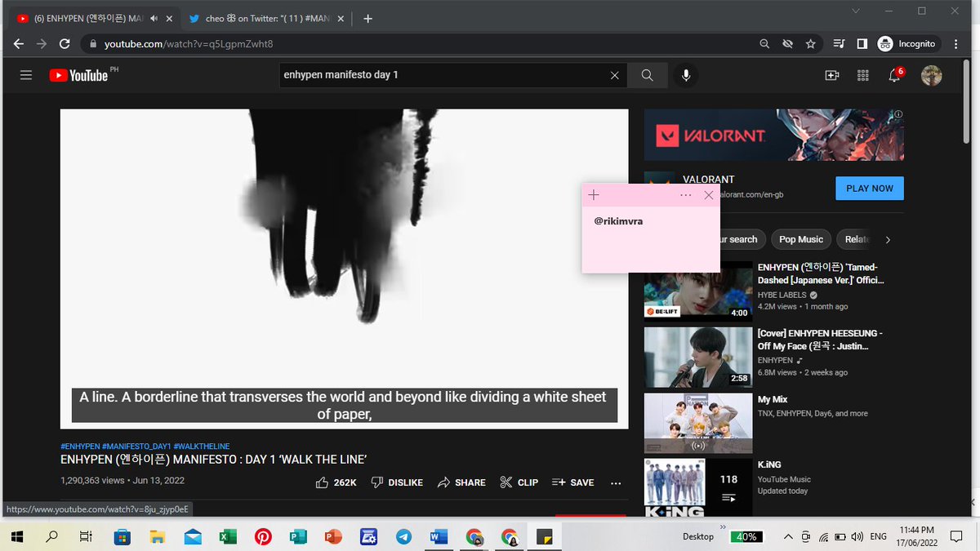Open the Tamed-Dashed Japanese Ver. thumbnail
Image resolution: width=980 pixels, height=551 pixels.
(x=698, y=291)
